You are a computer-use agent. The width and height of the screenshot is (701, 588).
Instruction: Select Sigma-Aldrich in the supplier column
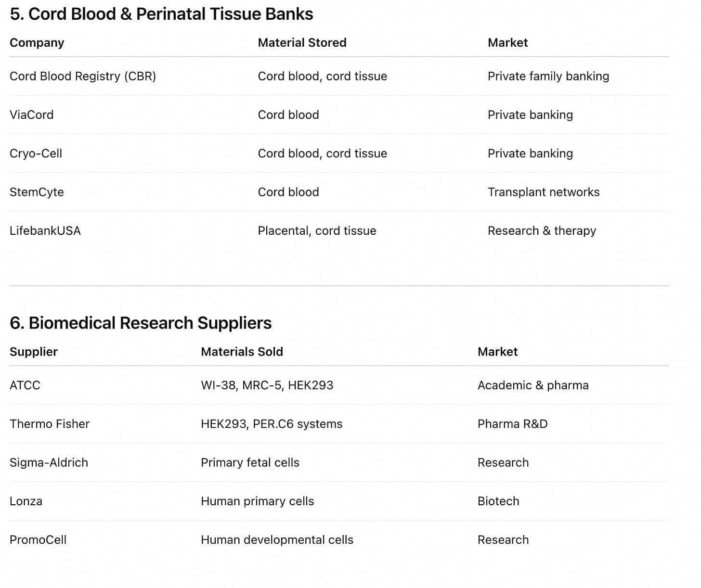49,462
